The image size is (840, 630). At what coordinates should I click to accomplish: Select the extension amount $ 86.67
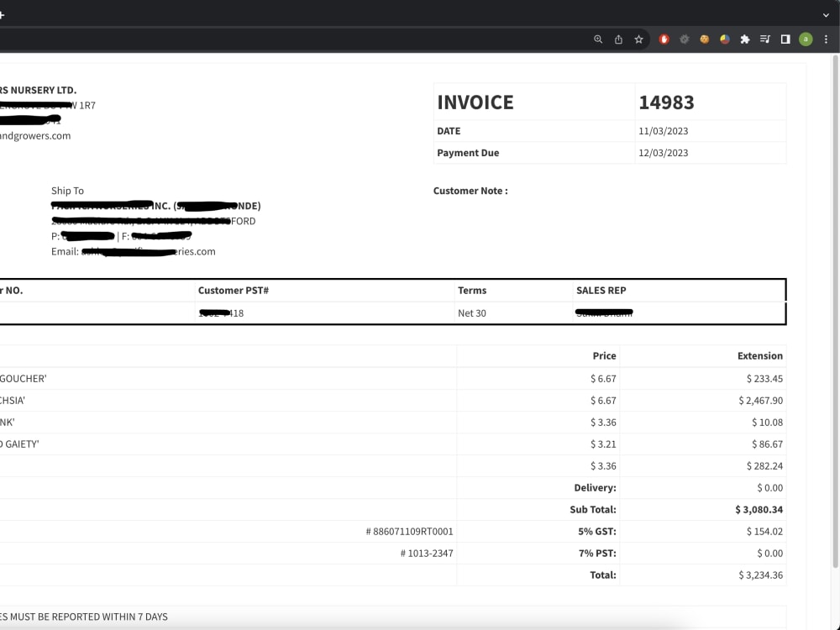767,444
